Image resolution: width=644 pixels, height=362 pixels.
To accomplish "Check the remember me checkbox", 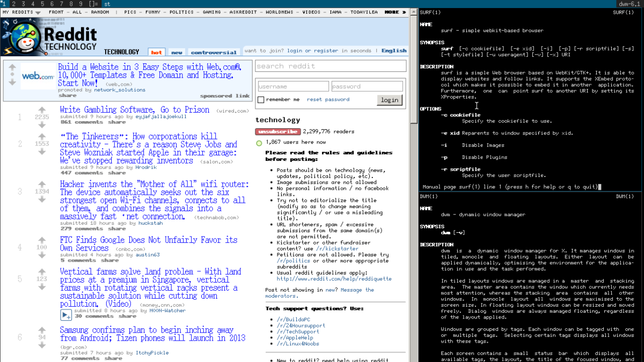I will pyautogui.click(x=261, y=100).
